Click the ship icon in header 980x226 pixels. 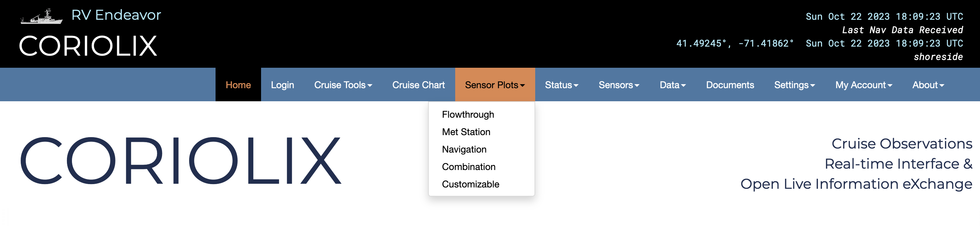[x=42, y=17]
